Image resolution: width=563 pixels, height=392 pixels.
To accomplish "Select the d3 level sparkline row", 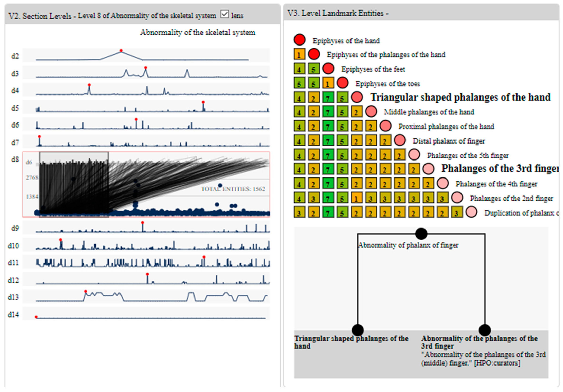I will (146, 73).
